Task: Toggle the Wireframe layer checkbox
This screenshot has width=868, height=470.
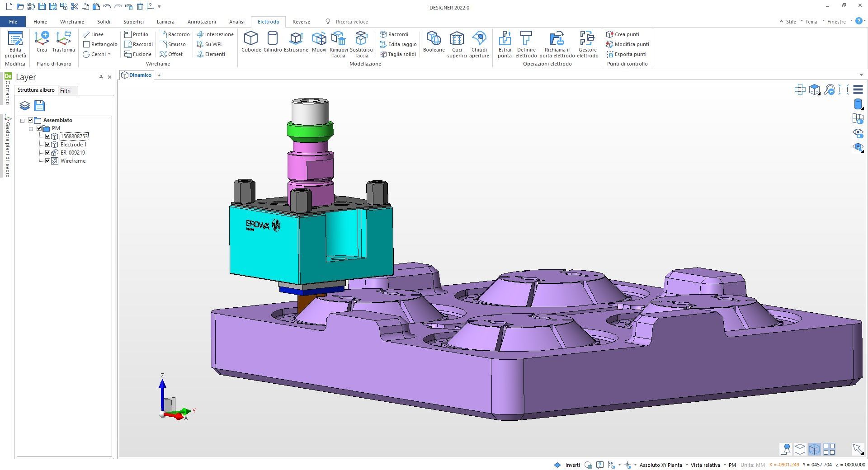Action: point(47,161)
